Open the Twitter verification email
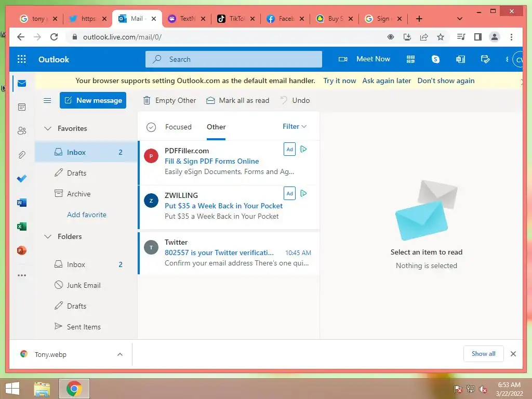532x399 pixels. tap(229, 253)
